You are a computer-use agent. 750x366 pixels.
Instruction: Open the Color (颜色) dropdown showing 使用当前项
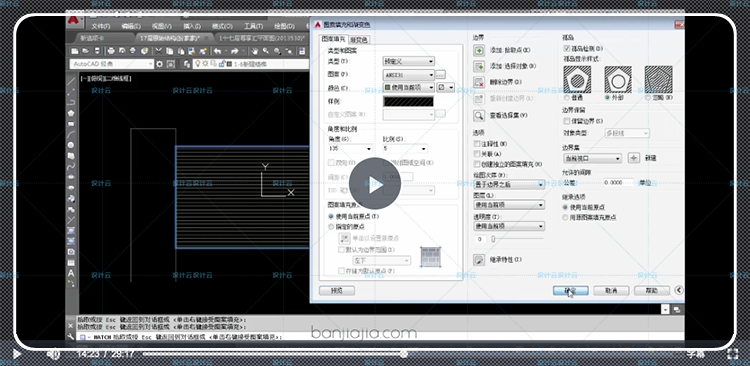409,88
